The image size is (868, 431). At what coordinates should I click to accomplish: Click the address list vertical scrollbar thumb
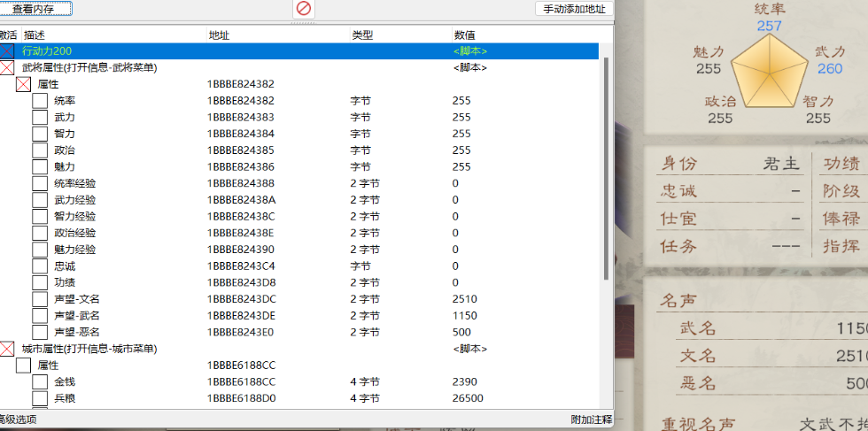[606, 169]
